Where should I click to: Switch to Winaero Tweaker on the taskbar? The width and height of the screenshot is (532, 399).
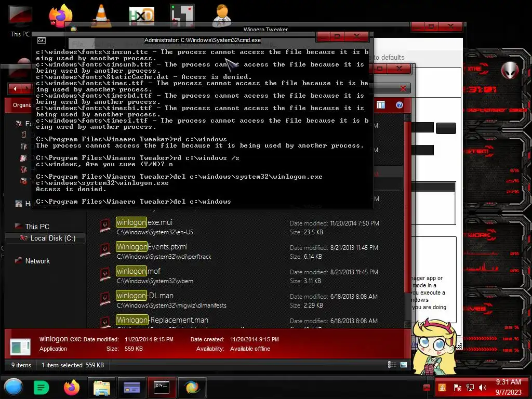(x=192, y=388)
